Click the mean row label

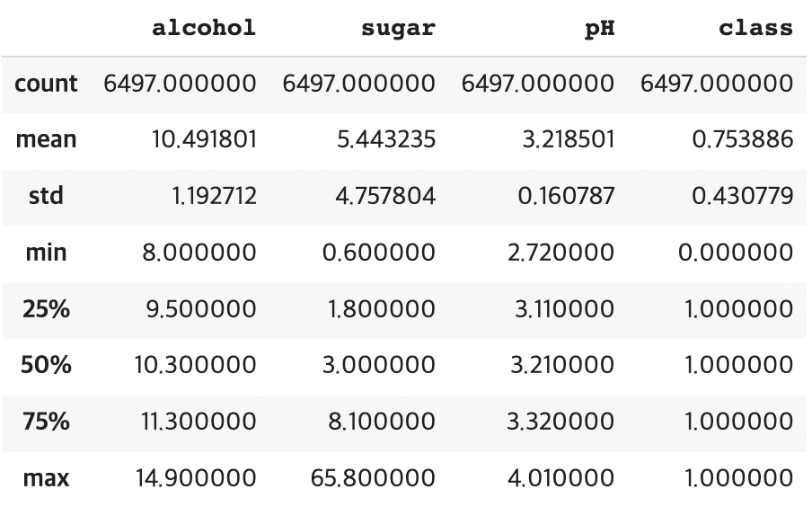pyautogui.click(x=46, y=139)
